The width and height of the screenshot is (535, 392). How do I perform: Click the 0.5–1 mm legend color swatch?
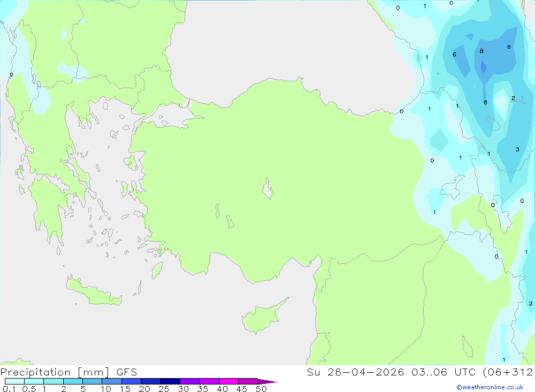click(34, 381)
